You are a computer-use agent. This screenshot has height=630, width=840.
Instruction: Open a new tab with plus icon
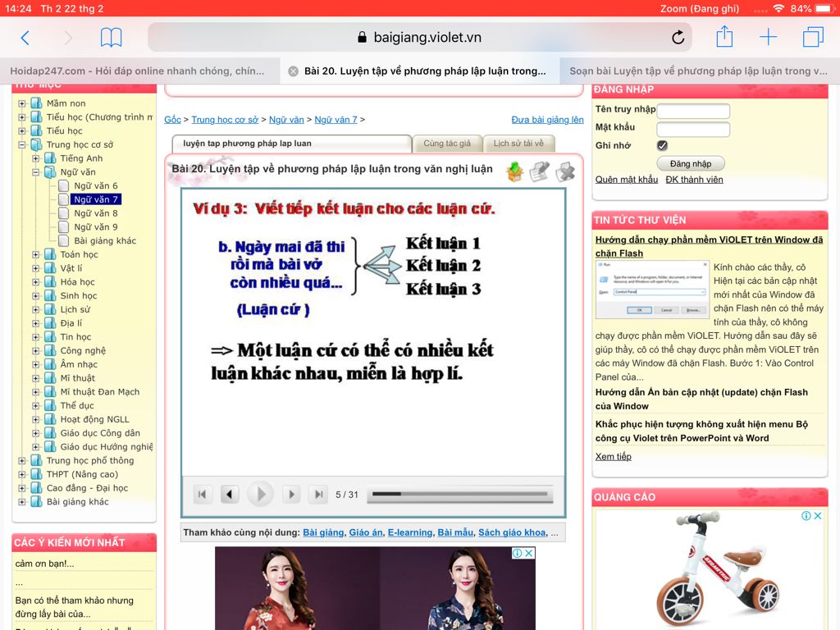(768, 37)
